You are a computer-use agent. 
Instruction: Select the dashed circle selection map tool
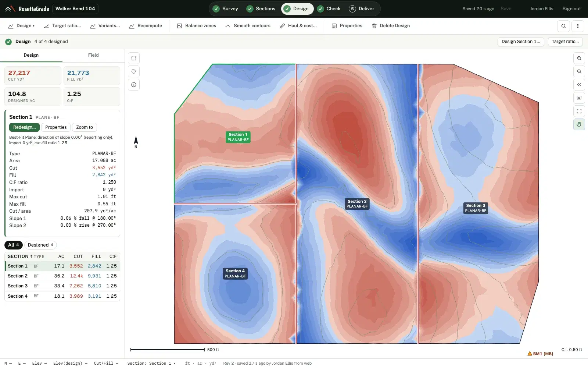pyautogui.click(x=134, y=71)
